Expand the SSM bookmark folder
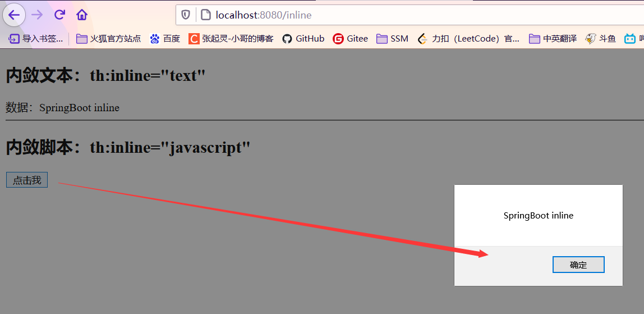 (393, 39)
